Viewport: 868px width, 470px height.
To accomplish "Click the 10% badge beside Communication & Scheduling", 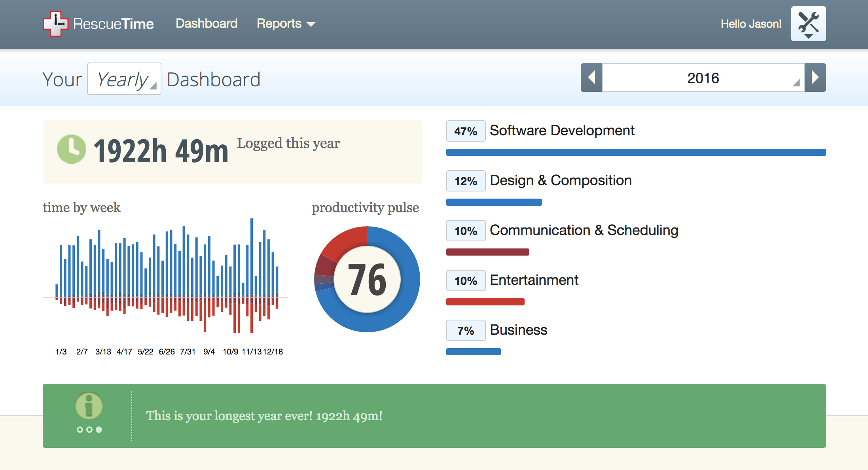I will pyautogui.click(x=466, y=231).
